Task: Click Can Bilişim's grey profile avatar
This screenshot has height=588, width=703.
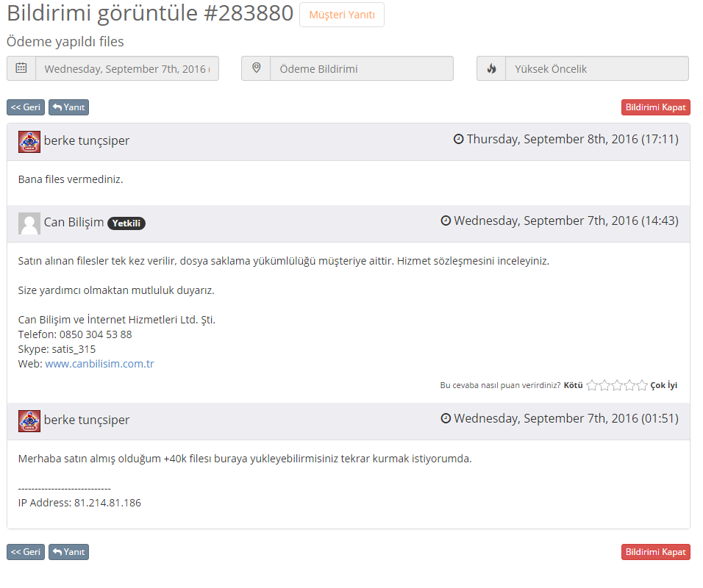Action: point(29,223)
